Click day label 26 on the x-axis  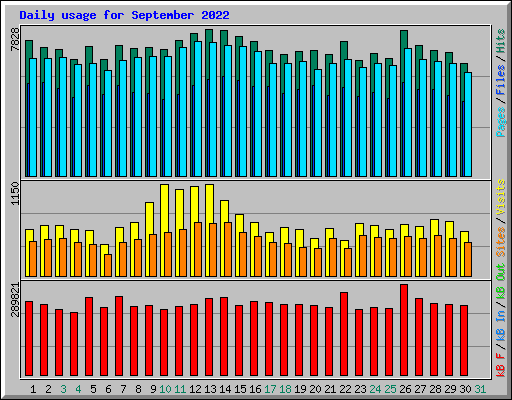pyautogui.click(x=405, y=389)
